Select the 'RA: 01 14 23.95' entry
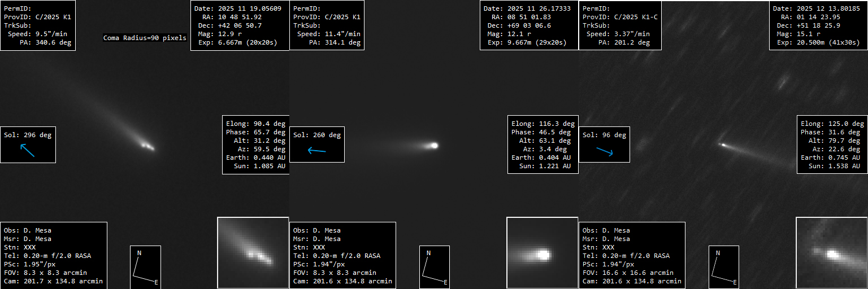This screenshot has width=868, height=289. [810, 17]
